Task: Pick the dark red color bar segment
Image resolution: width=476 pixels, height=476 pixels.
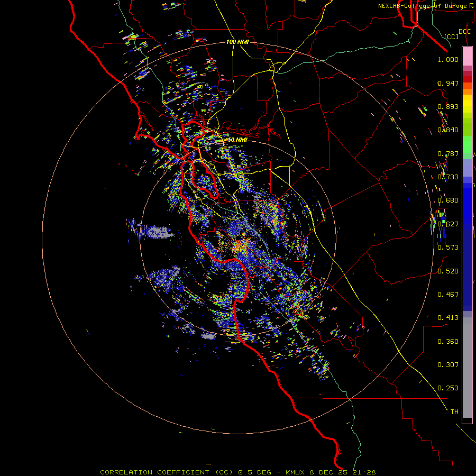Action: point(467,79)
